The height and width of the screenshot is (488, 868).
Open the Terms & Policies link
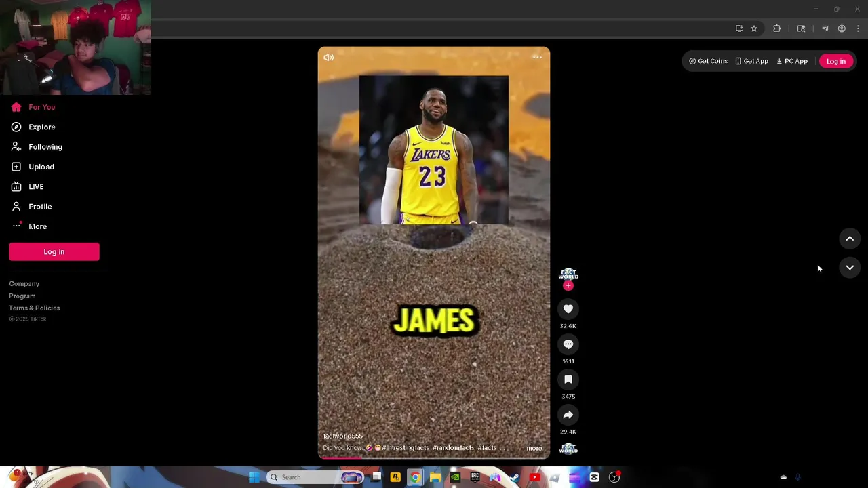tap(35, 308)
